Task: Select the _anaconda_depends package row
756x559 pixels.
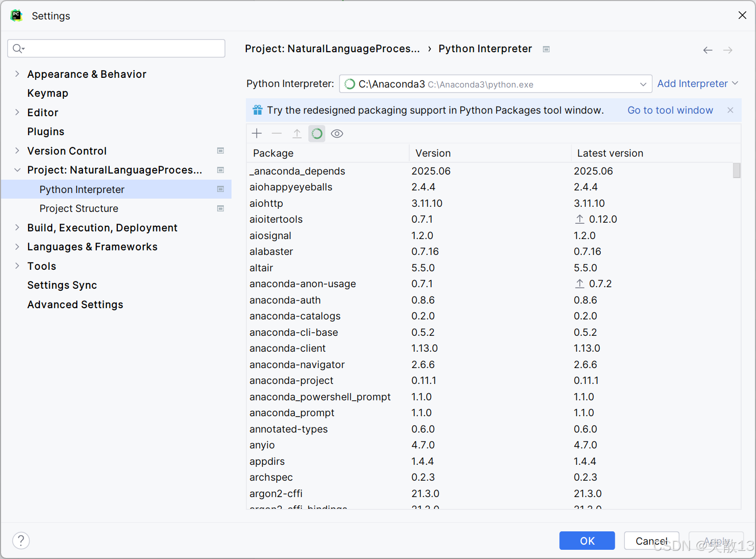Action: 490,171
